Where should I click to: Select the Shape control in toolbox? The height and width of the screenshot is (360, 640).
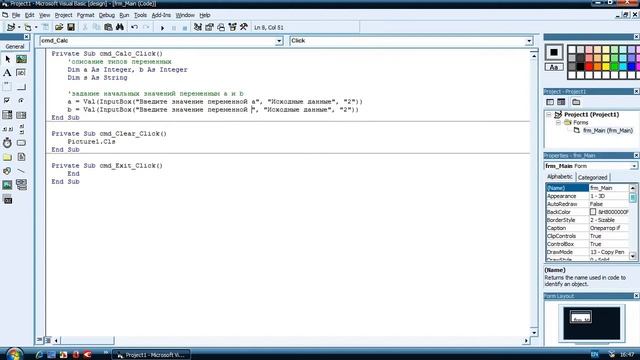[x=7, y=171]
